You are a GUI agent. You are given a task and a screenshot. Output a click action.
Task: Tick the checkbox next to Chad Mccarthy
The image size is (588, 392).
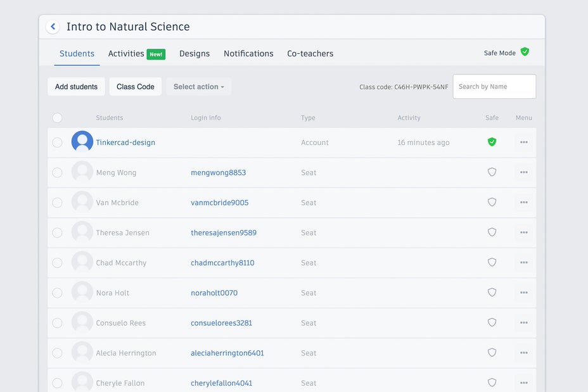pos(58,263)
